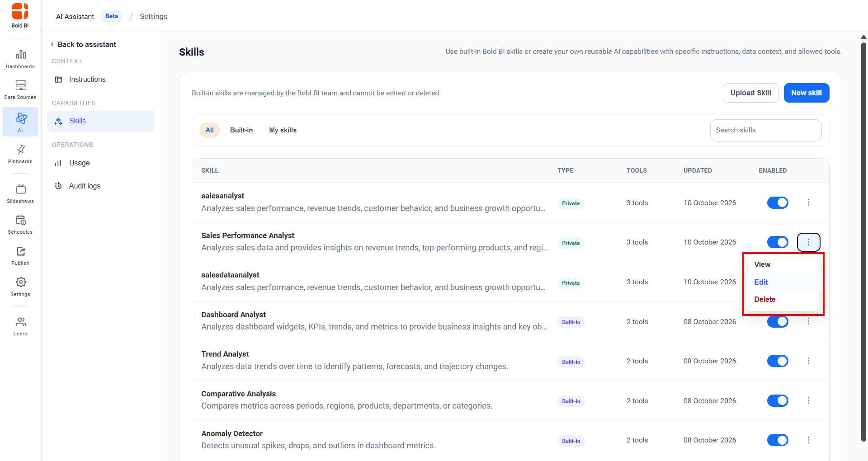Open more options for salesanalyst row

tap(808, 202)
